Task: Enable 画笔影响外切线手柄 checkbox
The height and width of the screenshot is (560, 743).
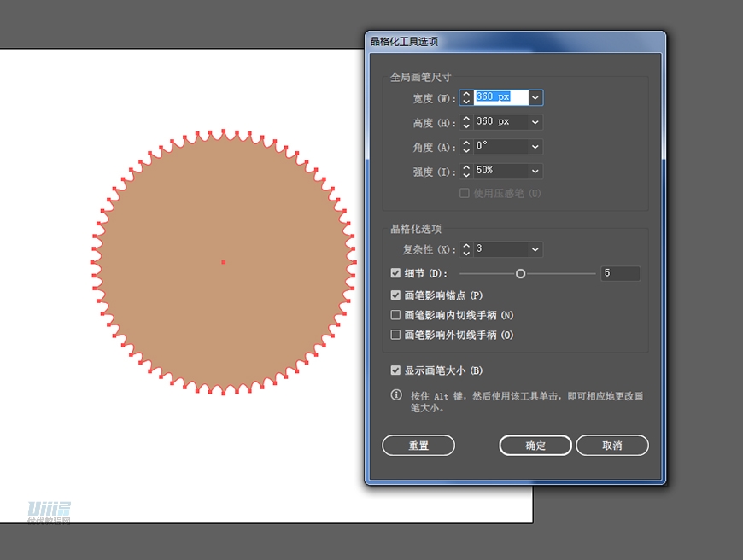Action: [x=395, y=335]
